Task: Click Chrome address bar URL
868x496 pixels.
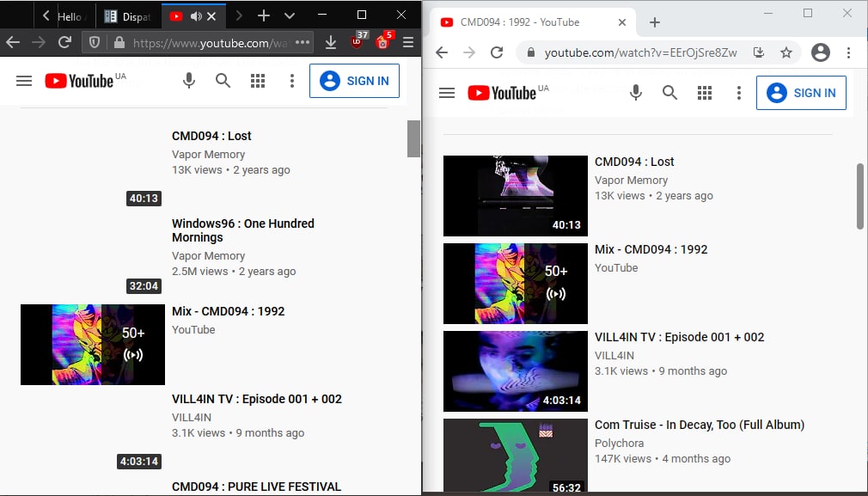Action: pyautogui.click(x=640, y=53)
